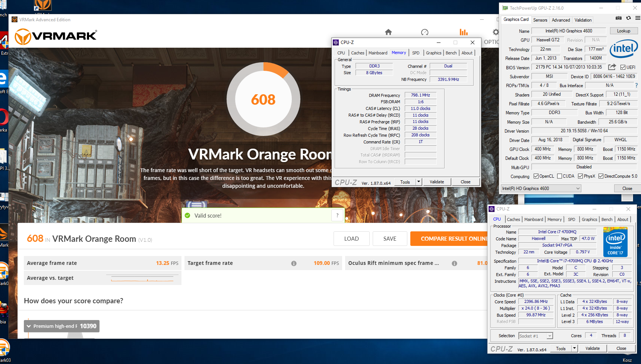Click Intel Core i7 badge in CPU-Z
This screenshot has width=641, height=364.
tap(615, 242)
